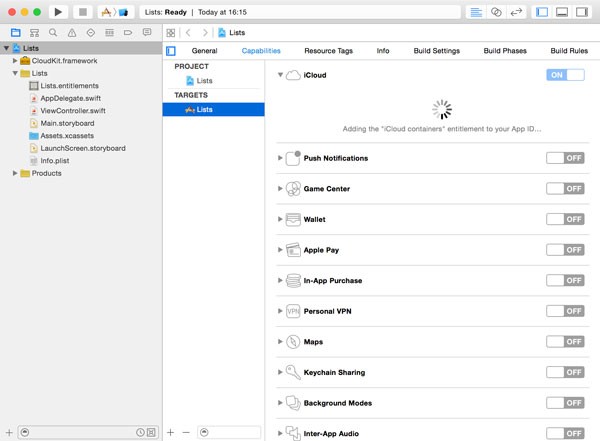The image size is (600, 441).
Task: Toggle the debug area panel
Action: 562,12
